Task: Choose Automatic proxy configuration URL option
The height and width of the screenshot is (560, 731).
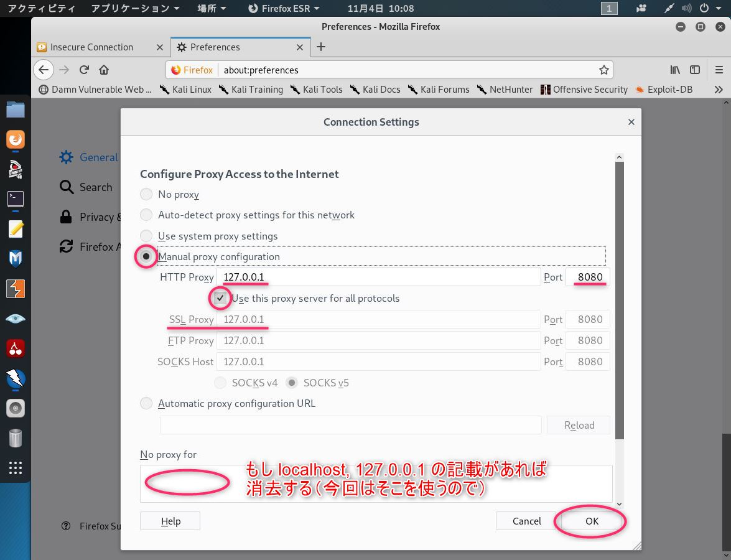Action: click(x=146, y=403)
